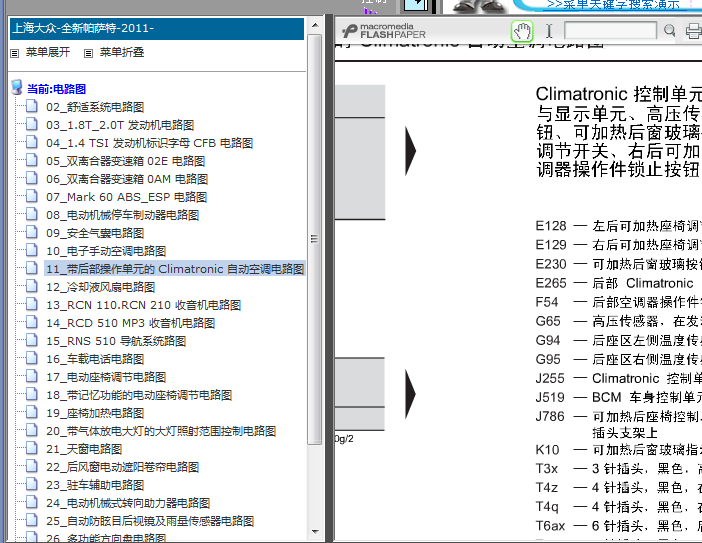Open 02_舒适系统电路图
The height and width of the screenshot is (543, 702).
click(x=95, y=107)
